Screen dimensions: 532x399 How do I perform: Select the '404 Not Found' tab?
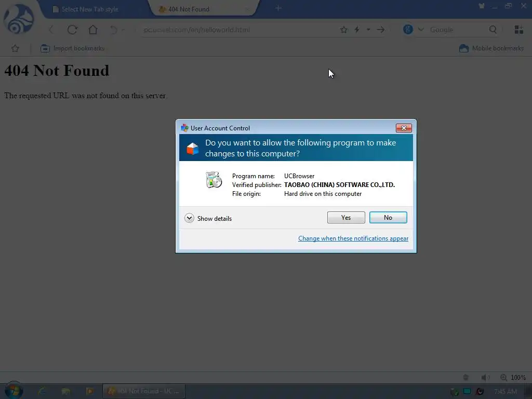pos(204,9)
